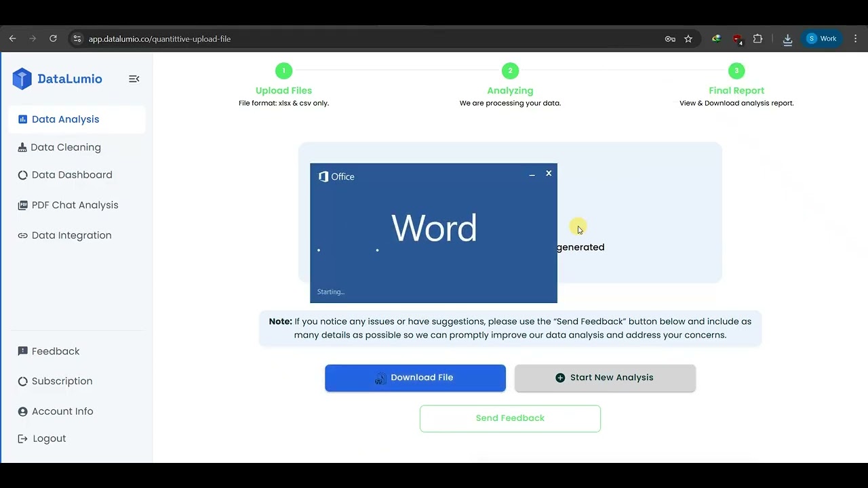The width and height of the screenshot is (868, 488).
Task: Click the red extension icon with badge 4
Action: pos(738,39)
